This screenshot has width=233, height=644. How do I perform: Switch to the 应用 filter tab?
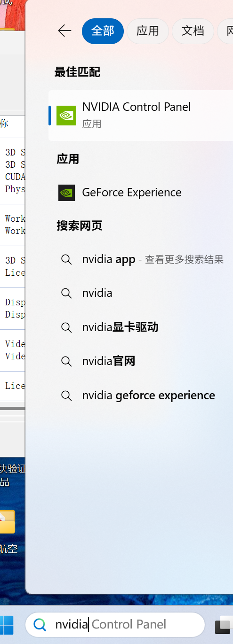click(148, 31)
